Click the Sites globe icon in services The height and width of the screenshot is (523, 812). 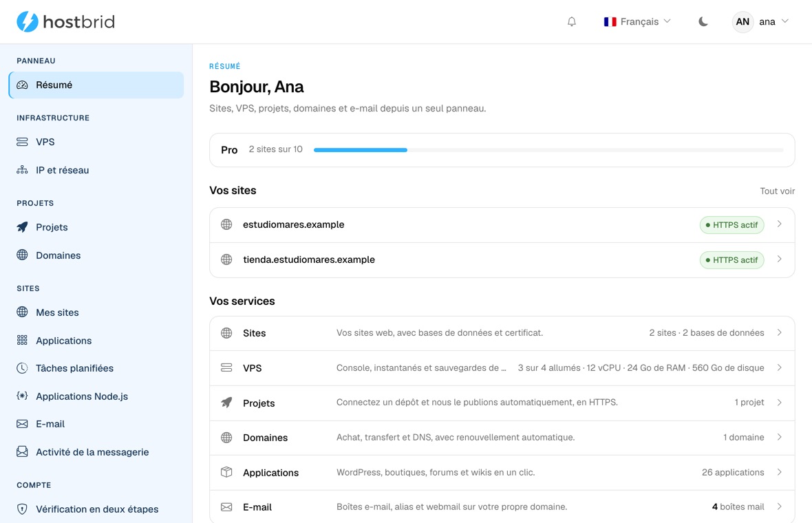point(226,333)
